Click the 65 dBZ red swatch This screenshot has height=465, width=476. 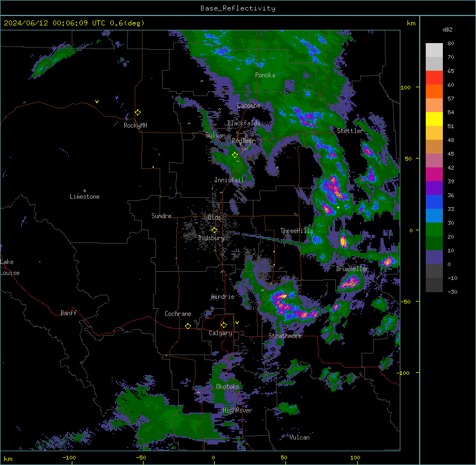coord(434,77)
